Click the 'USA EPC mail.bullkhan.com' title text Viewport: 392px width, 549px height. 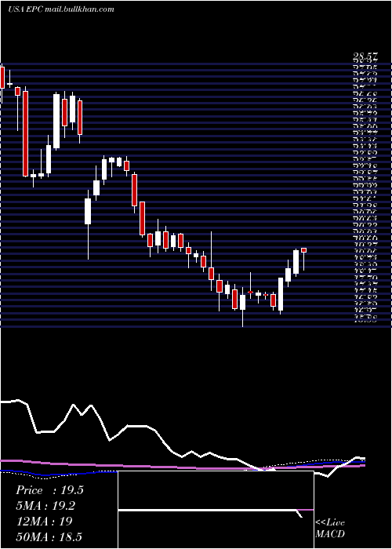[61, 9]
